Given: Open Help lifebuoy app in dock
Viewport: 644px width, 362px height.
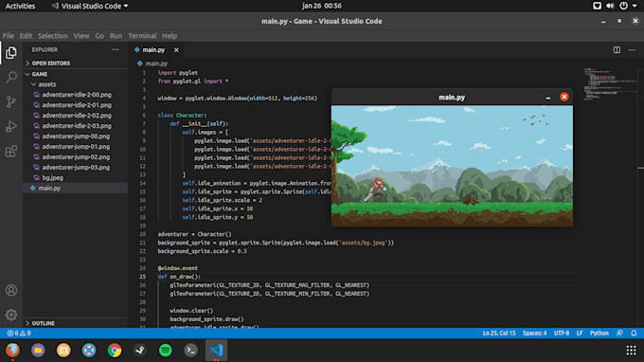Looking at the screenshot, I should [89, 350].
